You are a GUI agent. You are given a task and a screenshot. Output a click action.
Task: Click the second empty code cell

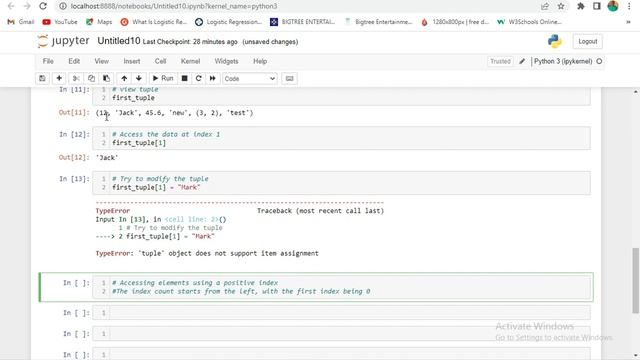(341, 333)
